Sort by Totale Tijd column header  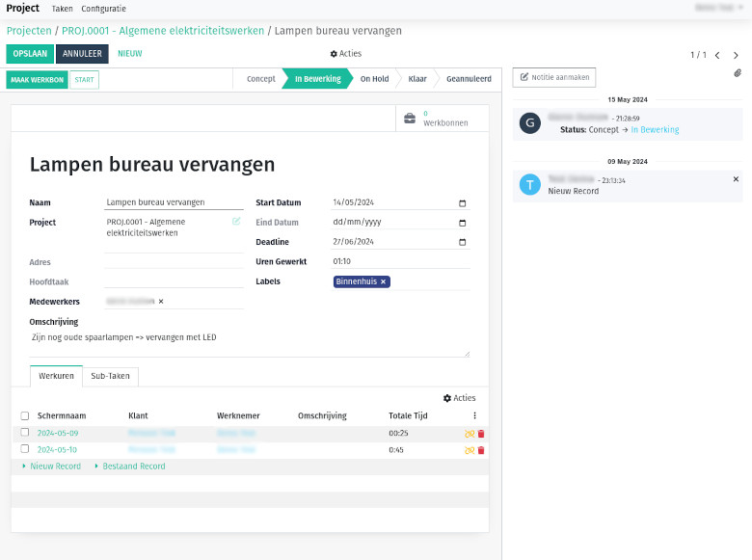click(x=408, y=415)
